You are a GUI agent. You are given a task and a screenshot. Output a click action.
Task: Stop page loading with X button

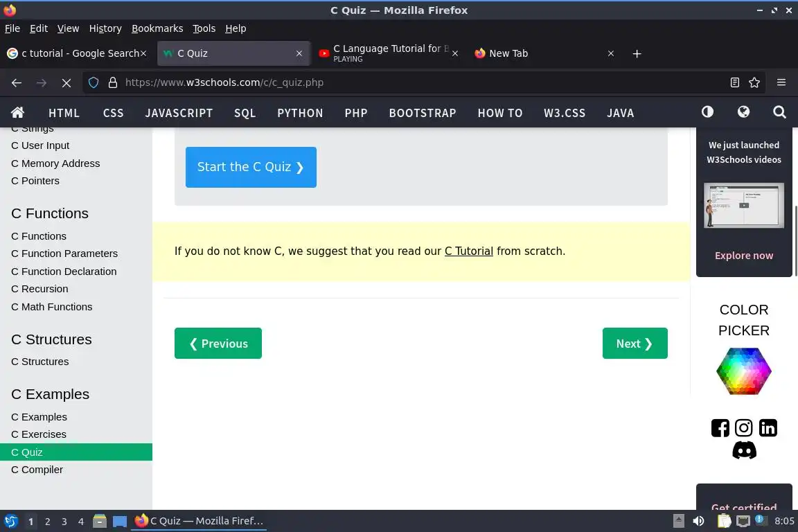click(x=66, y=82)
